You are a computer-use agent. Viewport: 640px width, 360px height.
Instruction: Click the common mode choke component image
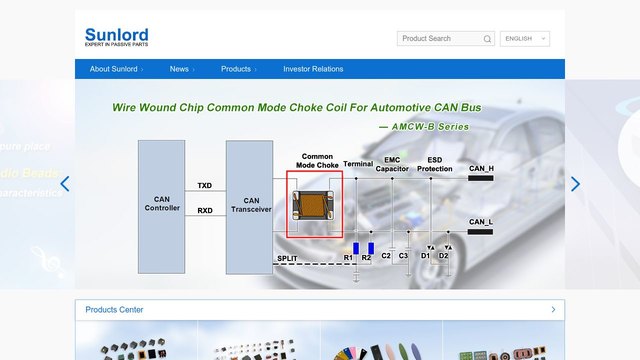point(313,206)
